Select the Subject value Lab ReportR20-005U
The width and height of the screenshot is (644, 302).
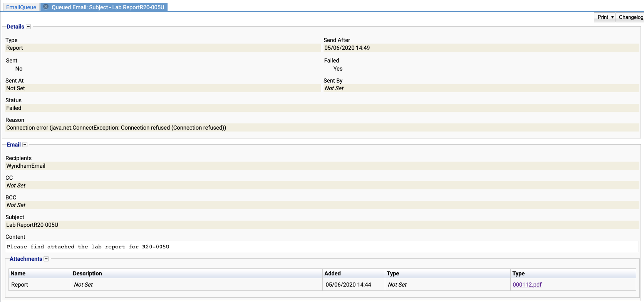pyautogui.click(x=322, y=225)
